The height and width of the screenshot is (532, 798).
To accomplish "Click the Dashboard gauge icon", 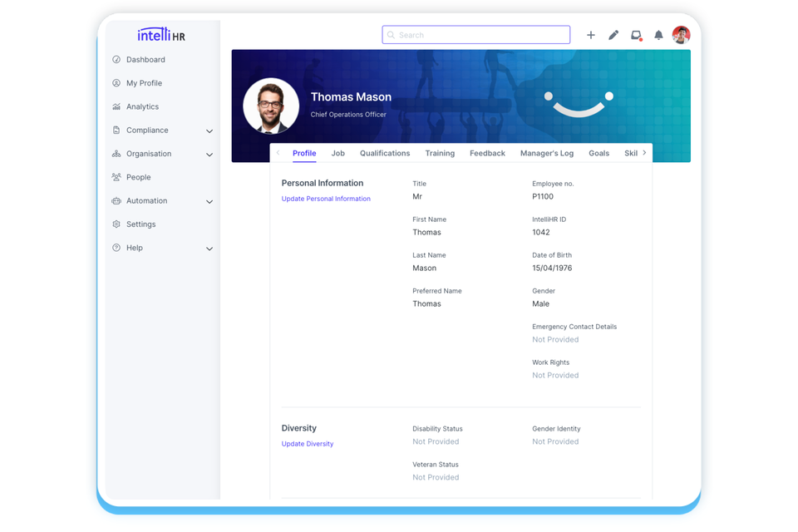I will 116,60.
